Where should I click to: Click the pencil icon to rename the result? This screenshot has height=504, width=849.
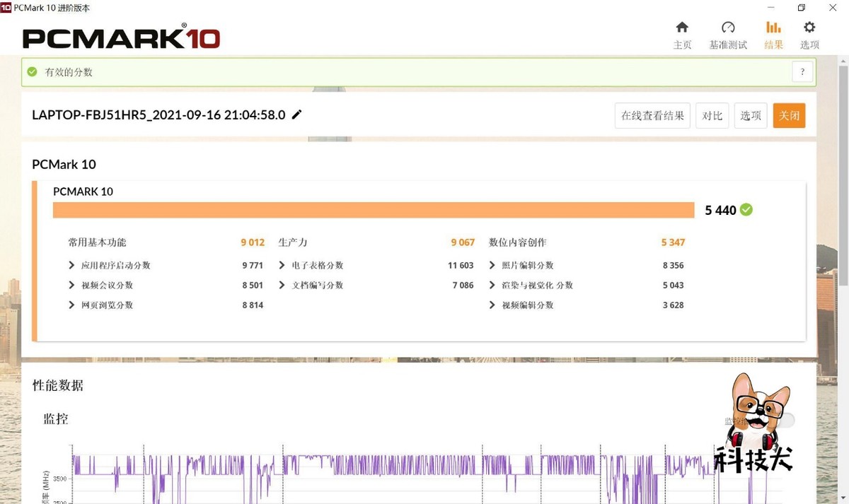296,115
